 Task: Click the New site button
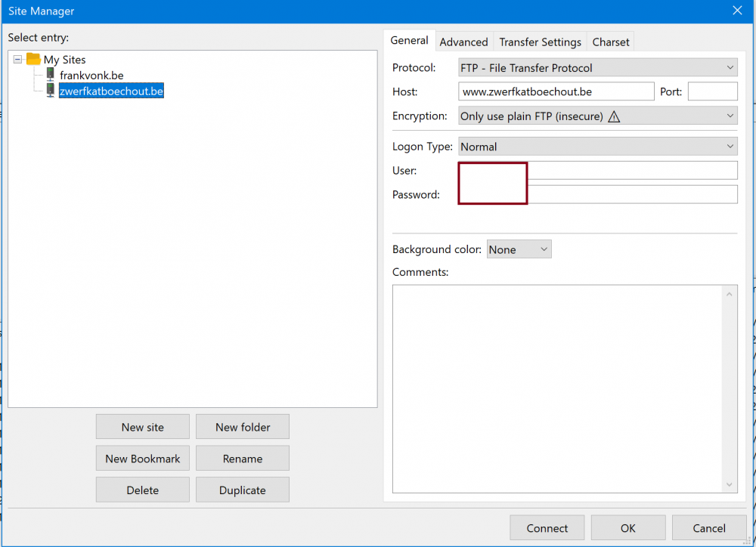(143, 427)
